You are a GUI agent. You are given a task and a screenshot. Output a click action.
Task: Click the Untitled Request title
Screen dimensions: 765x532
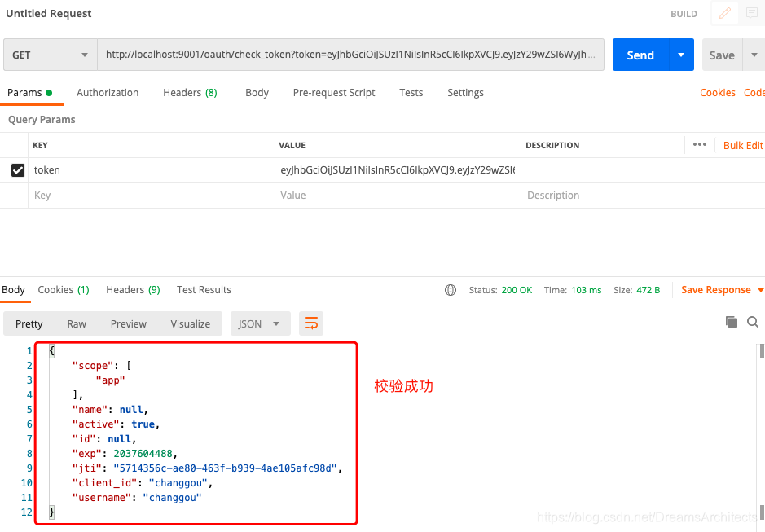(48, 13)
